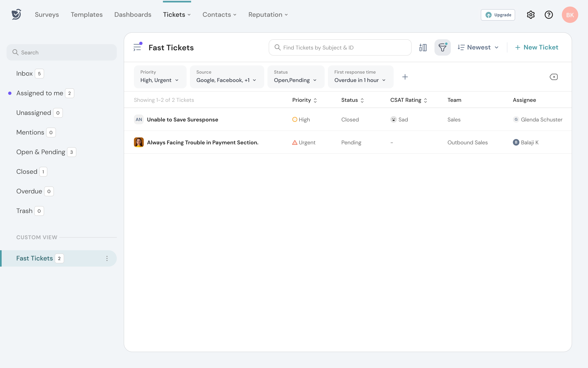The width and height of the screenshot is (588, 368).
Task: Open the Closed tickets view
Action: point(32,172)
